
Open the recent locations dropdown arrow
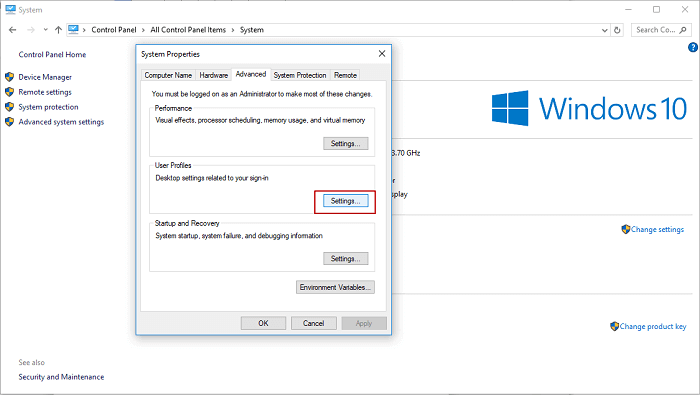pos(45,30)
